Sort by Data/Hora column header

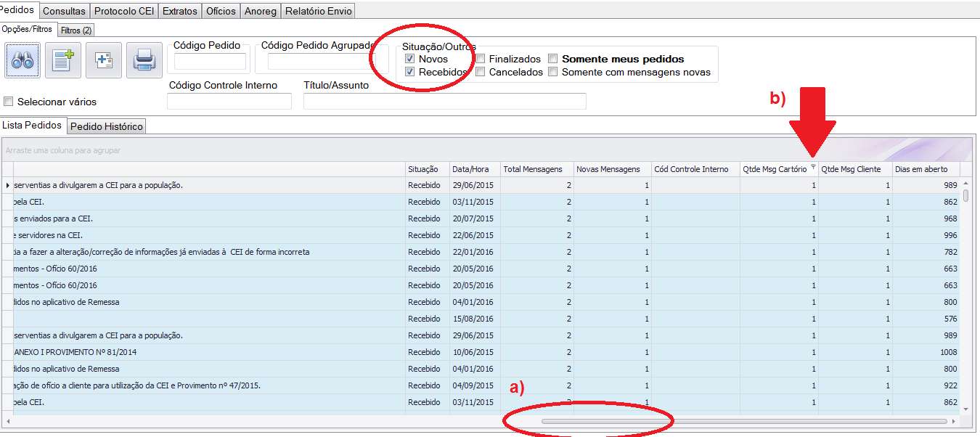475,169
